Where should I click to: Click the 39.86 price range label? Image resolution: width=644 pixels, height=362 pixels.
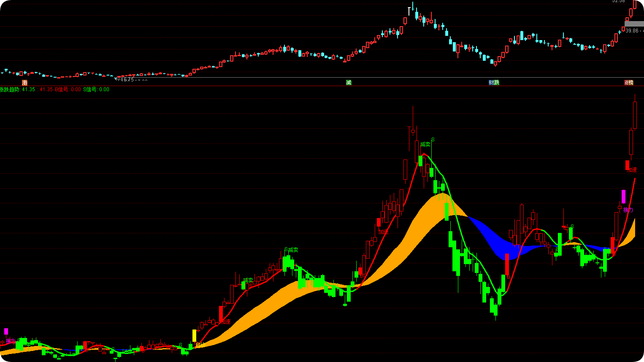coord(634,31)
